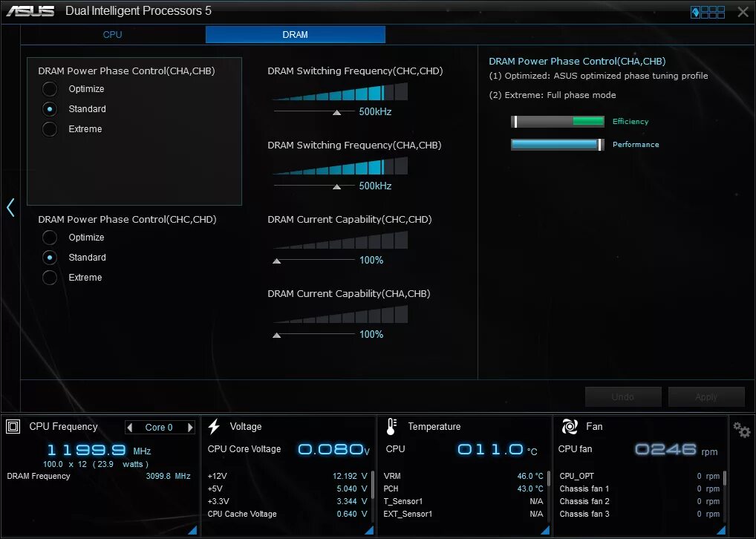The height and width of the screenshot is (539, 756).
Task: Select next core with right arrow
Action: coord(190,427)
